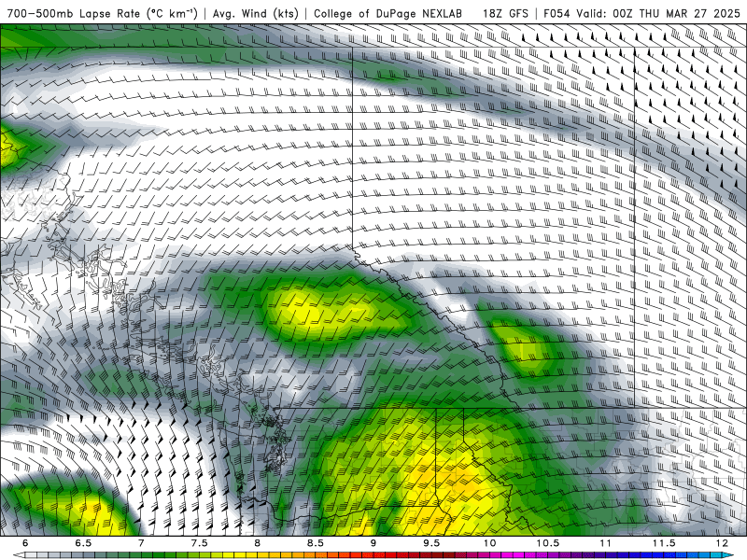This screenshot has height=560, width=747.
Task: Click the legend value "9.5"
Action: click(x=431, y=543)
